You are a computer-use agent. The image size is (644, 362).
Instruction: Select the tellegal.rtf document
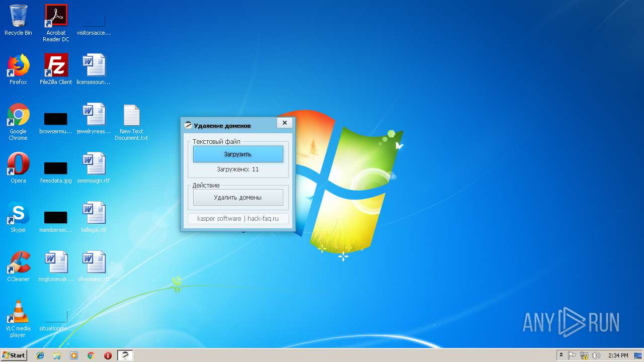tap(94, 217)
